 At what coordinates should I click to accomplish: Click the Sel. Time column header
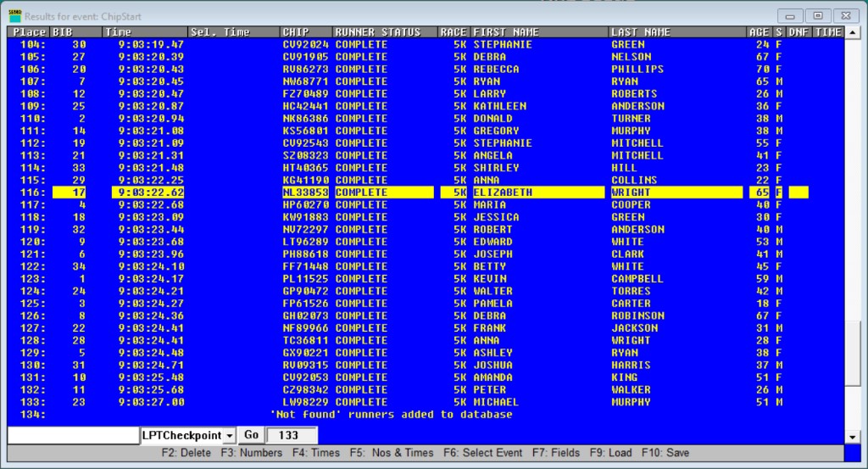[x=234, y=32]
